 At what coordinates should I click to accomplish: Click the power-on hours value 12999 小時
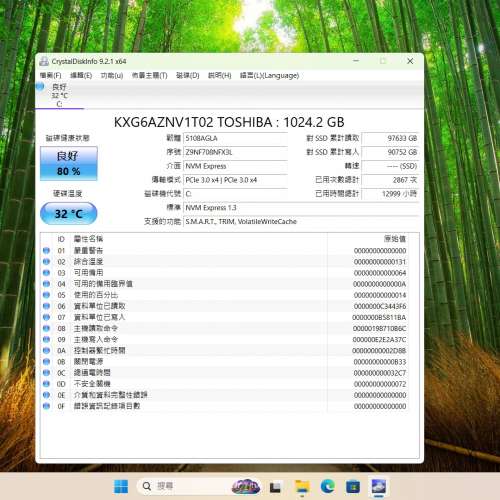click(390, 194)
